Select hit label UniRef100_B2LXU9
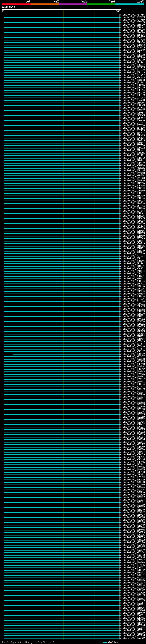Image resolution: width=146 pixels, height=644 pixels. pyautogui.click(x=133, y=480)
